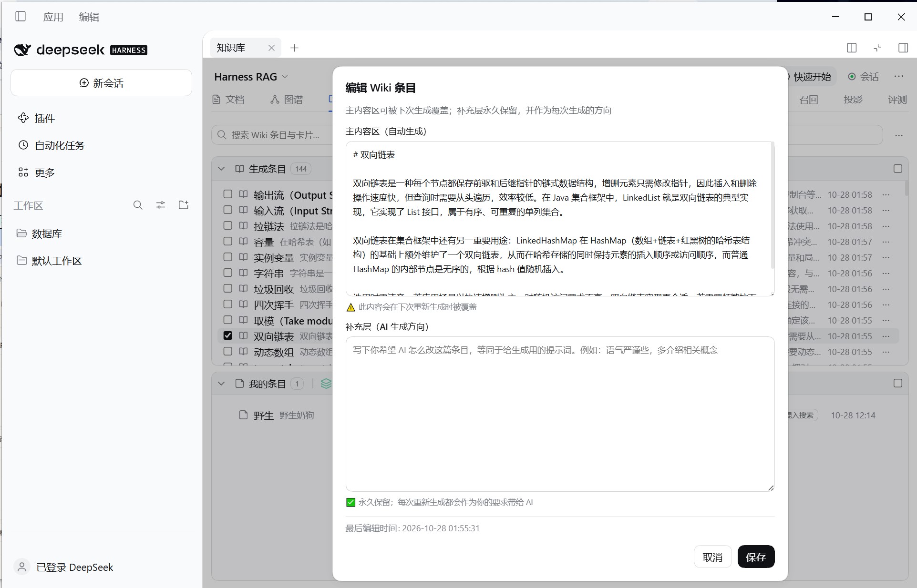Switch to the 图谱 tab

(x=287, y=100)
